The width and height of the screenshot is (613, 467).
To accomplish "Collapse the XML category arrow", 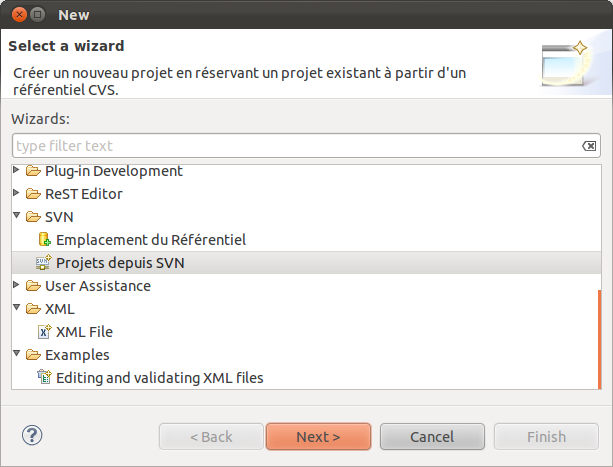I will click(16, 308).
